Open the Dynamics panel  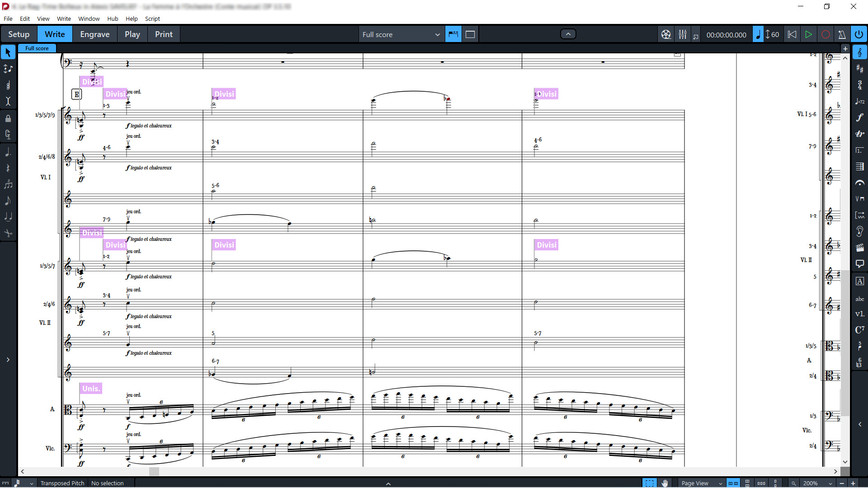point(859,117)
